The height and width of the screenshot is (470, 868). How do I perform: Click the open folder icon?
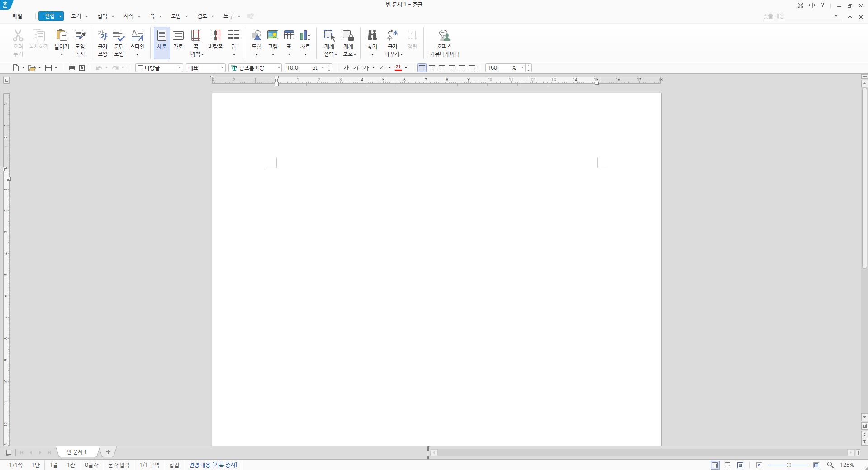(32, 68)
